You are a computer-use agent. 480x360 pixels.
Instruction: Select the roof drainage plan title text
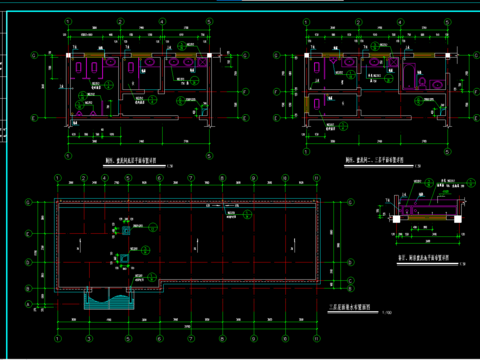coord(349,307)
